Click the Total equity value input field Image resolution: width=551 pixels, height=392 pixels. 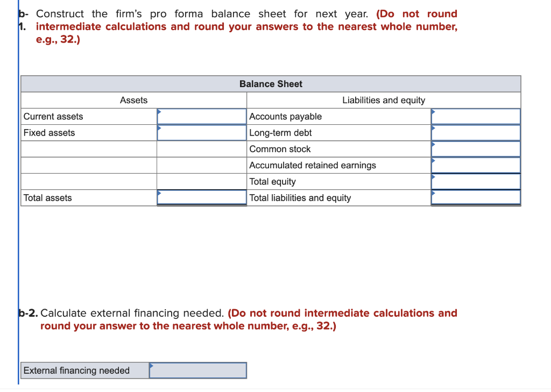point(476,182)
